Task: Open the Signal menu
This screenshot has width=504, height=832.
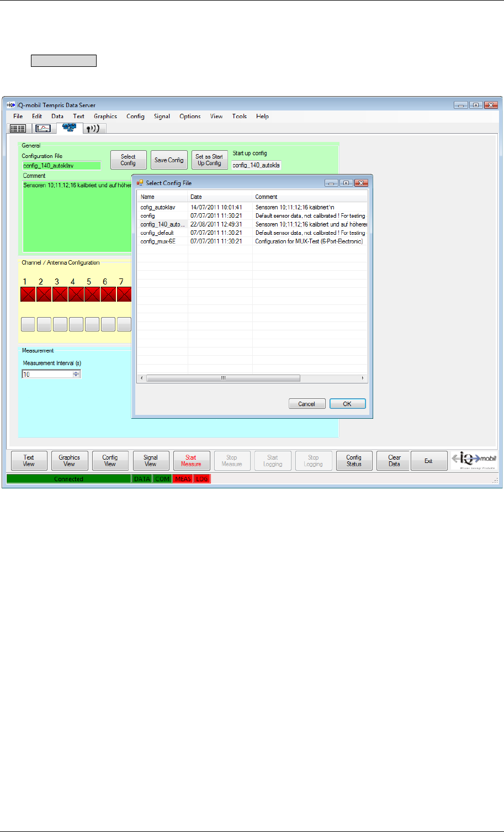Action: point(162,116)
